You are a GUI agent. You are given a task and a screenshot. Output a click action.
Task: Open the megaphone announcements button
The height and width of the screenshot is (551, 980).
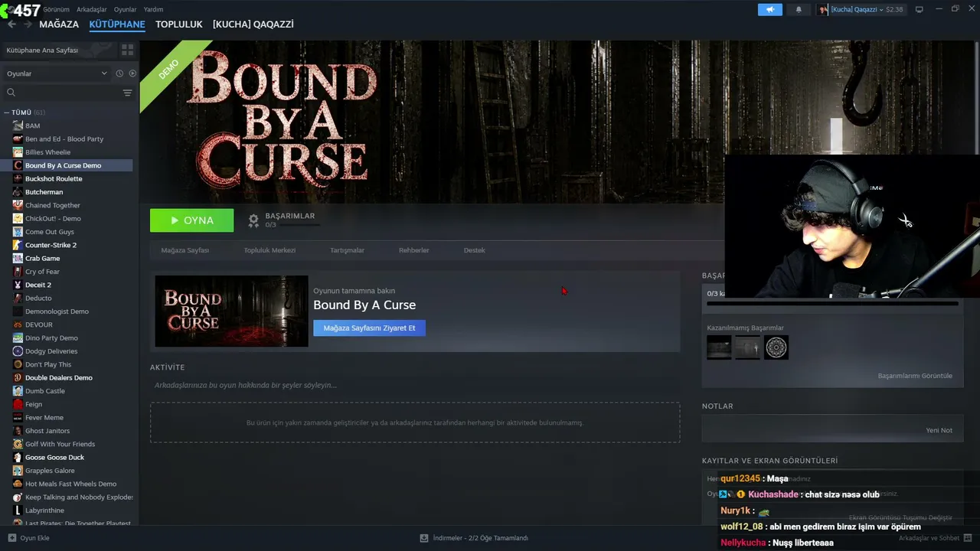770,9
